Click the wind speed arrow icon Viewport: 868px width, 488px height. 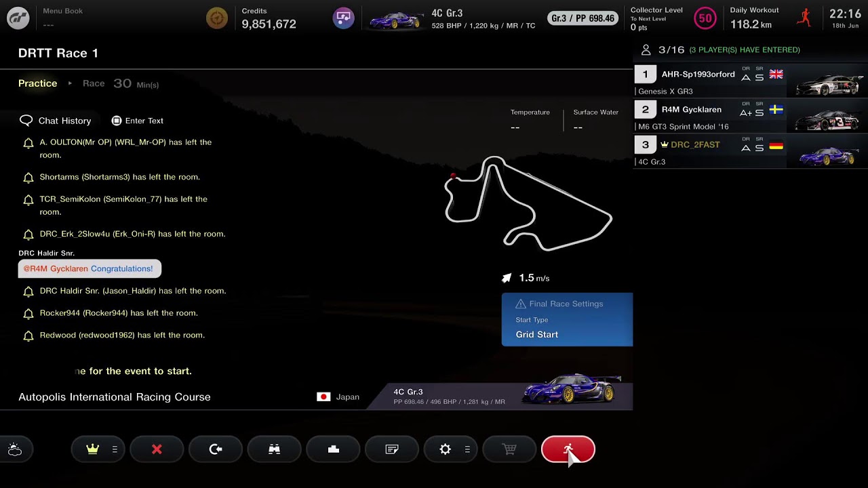point(507,278)
